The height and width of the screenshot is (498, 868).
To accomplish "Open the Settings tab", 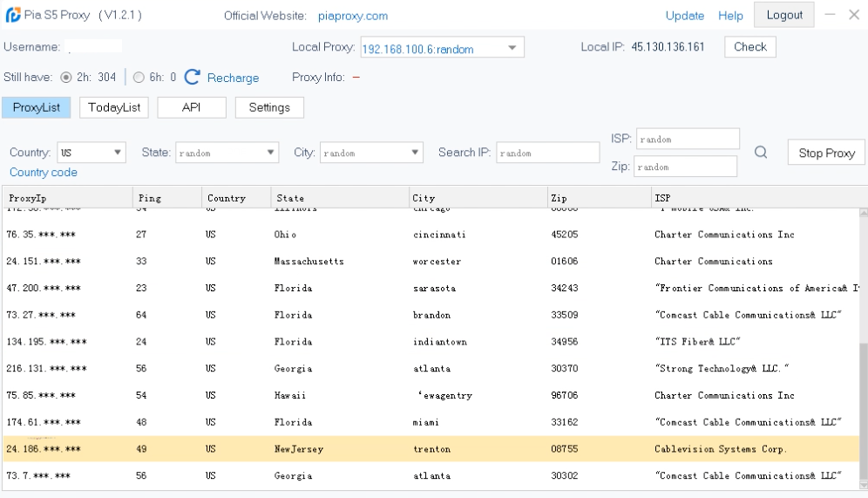I will click(269, 107).
